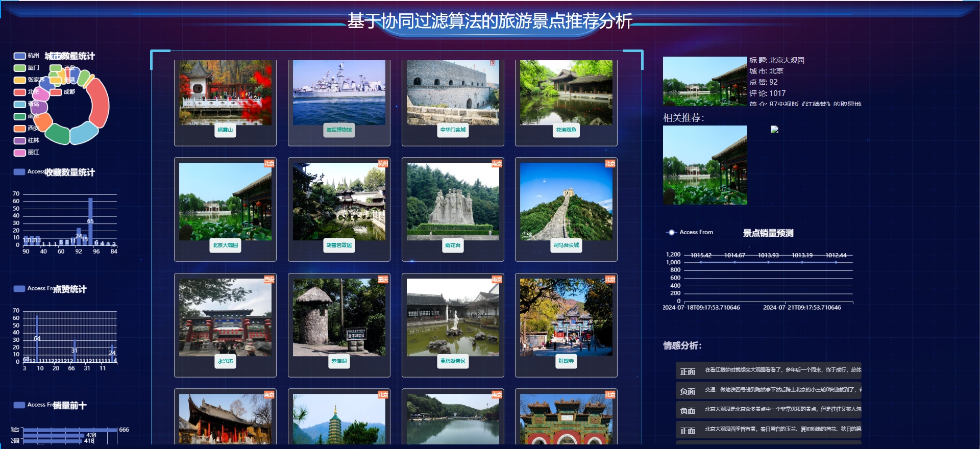
Task: Click the 永兴坊 name label
Action: coord(225,361)
